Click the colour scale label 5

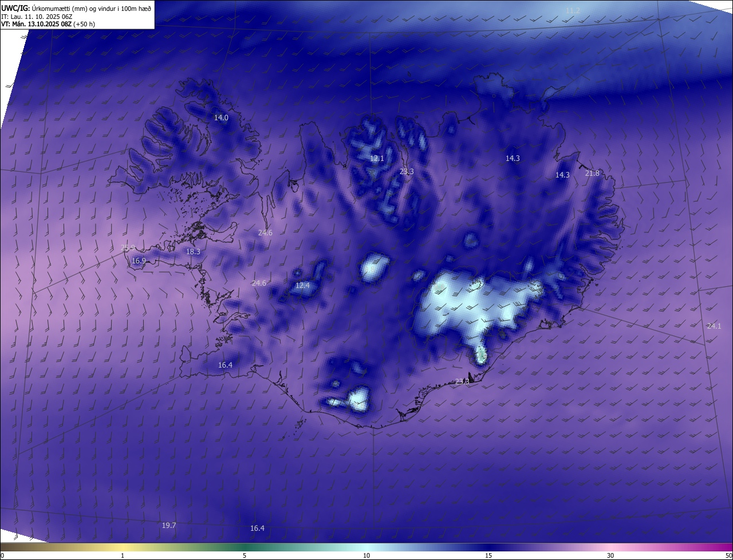click(x=245, y=555)
